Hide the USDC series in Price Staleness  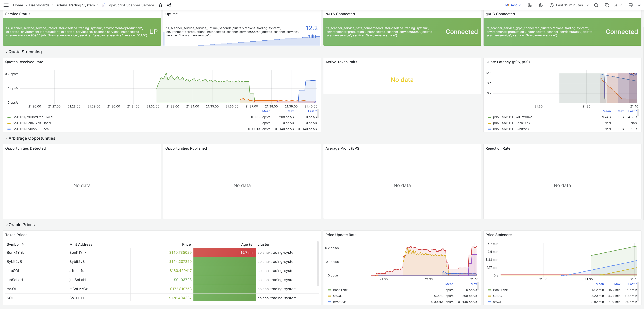[498, 296]
